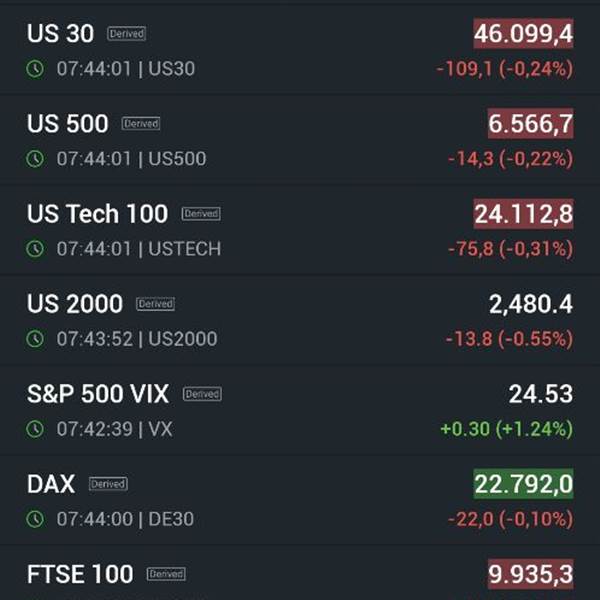Viewport: 600px width, 600px height.
Task: Click the red 46.099,4 price box
Action: pos(523,34)
